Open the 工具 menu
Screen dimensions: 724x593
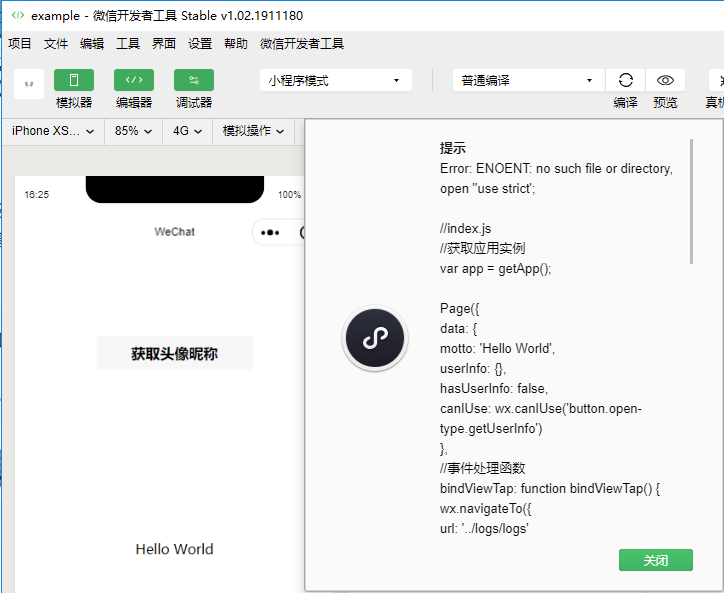click(128, 43)
